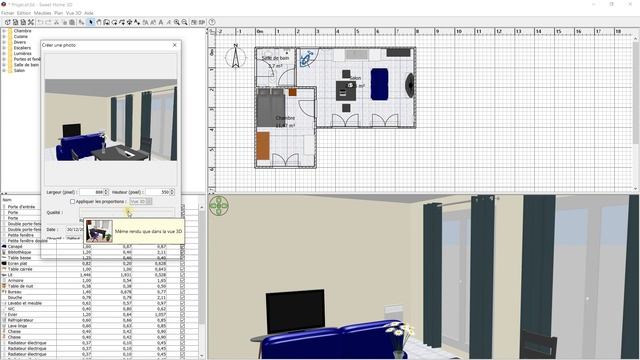Check the Appliquer les proportions checkbox
This screenshot has width=640, height=360.
pyautogui.click(x=72, y=202)
